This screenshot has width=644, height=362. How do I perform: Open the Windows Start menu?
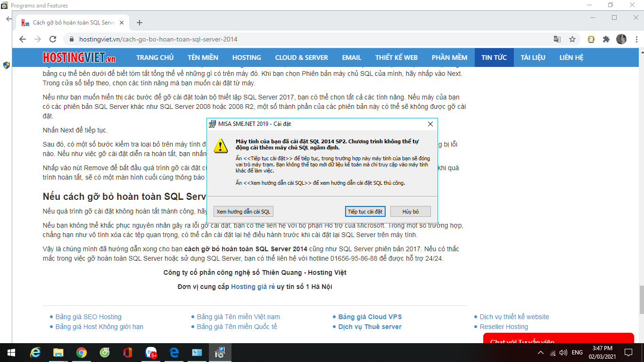pyautogui.click(x=11, y=352)
